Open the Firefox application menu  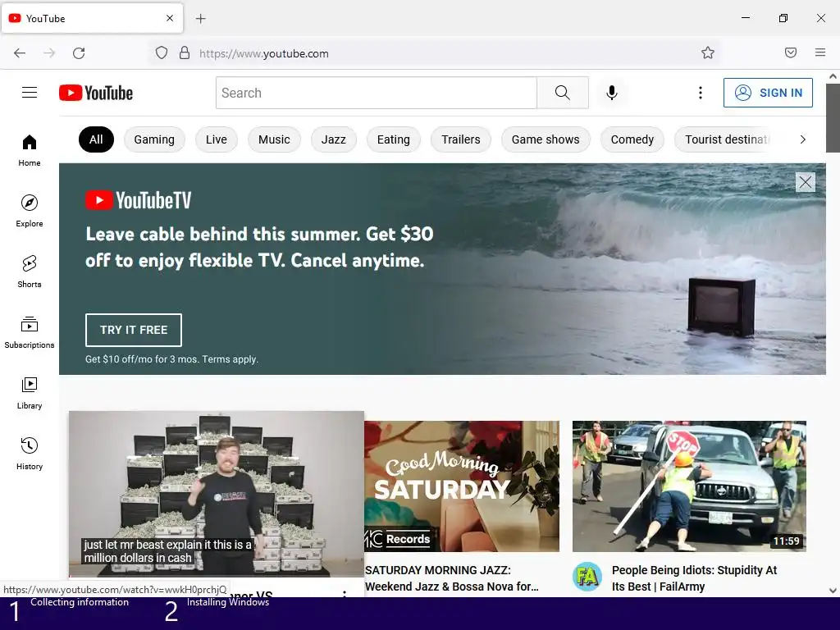click(820, 52)
